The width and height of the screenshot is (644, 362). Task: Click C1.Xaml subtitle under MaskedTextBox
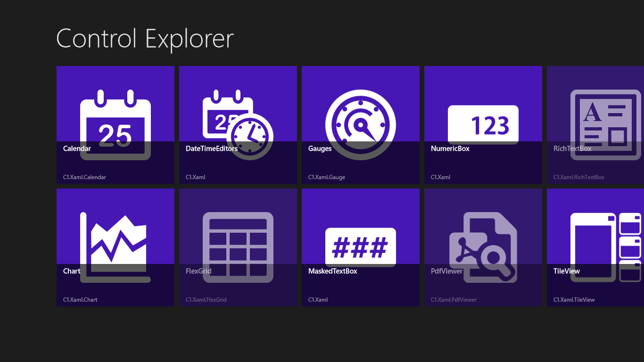pos(318,300)
